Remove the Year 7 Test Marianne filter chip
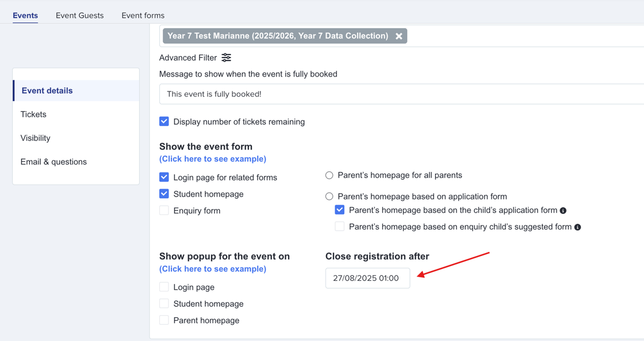Screen dimensions: 644x341 coord(398,36)
